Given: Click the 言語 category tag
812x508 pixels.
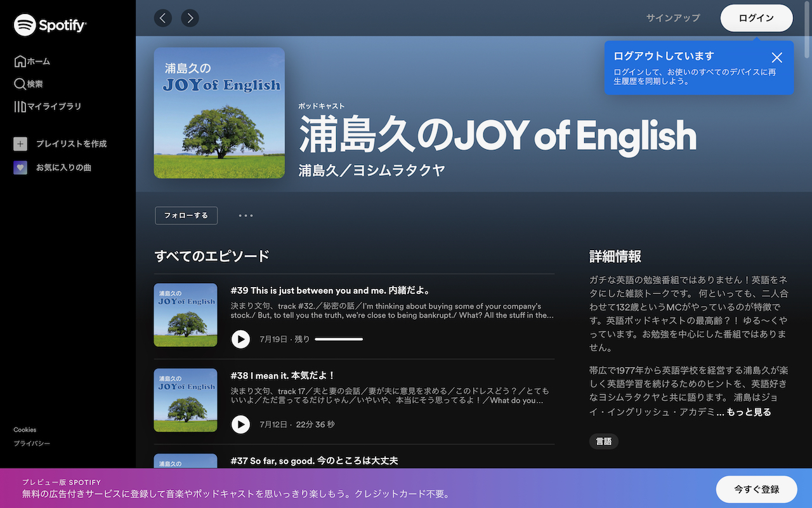Looking at the screenshot, I should (604, 441).
